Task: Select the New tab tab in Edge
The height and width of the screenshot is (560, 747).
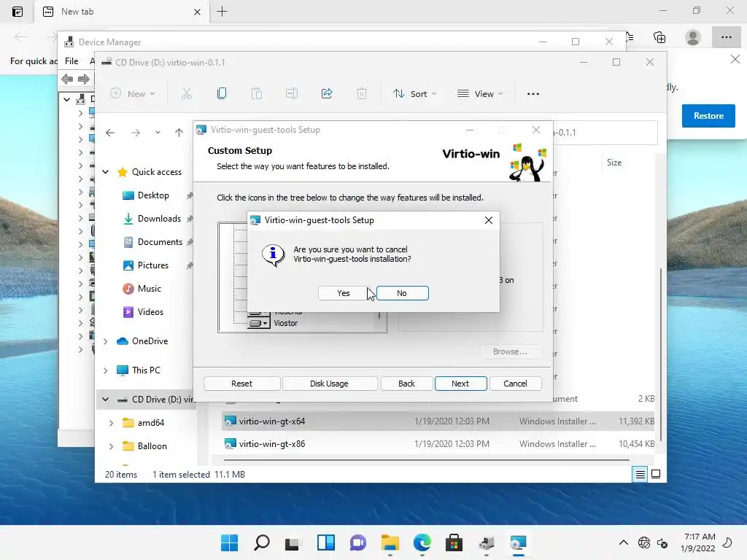Action: click(x=122, y=12)
